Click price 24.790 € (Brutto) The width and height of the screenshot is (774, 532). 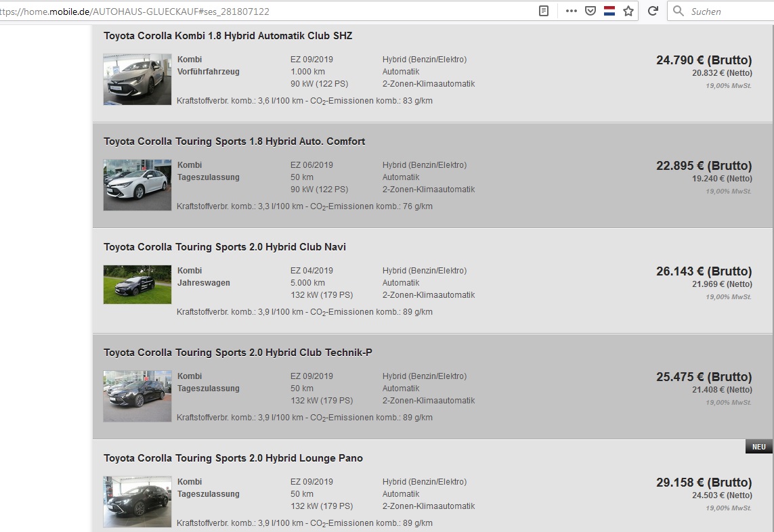pos(704,60)
